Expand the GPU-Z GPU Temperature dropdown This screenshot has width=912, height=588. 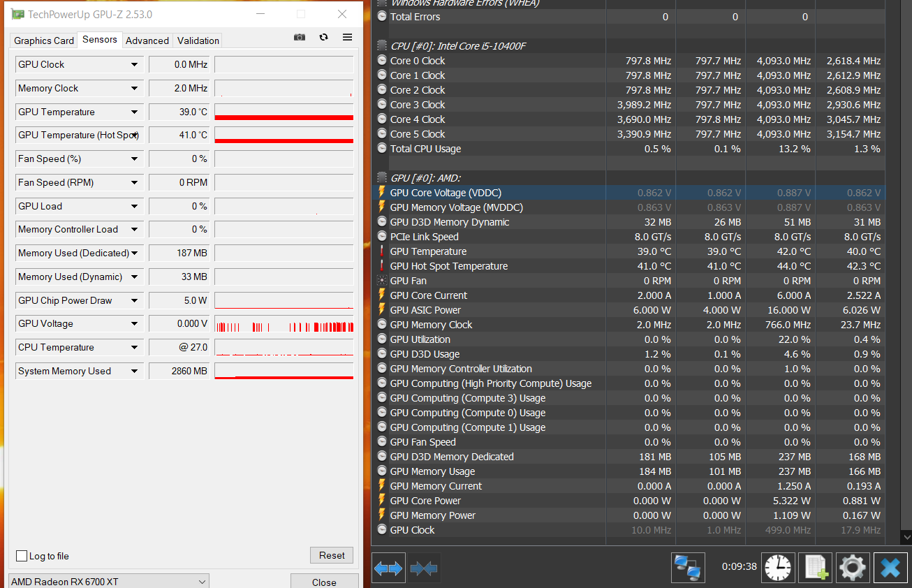[x=134, y=112]
